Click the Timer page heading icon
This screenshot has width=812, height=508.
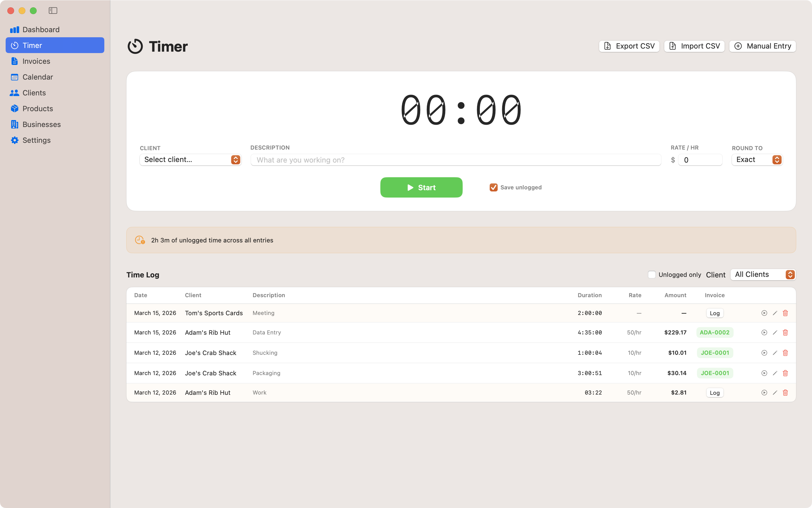135,46
